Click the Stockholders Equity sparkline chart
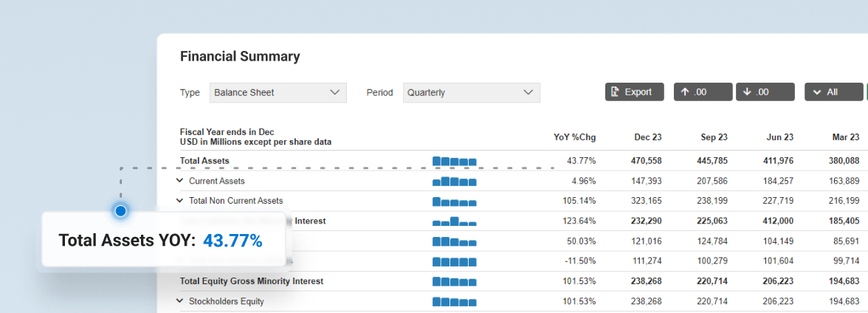This screenshot has width=868, height=313. point(454,301)
